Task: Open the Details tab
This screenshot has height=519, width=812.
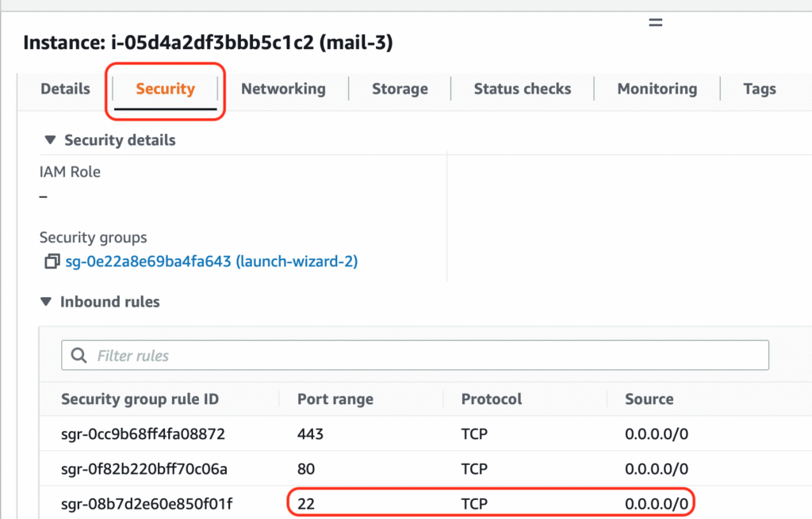Action: (x=65, y=89)
